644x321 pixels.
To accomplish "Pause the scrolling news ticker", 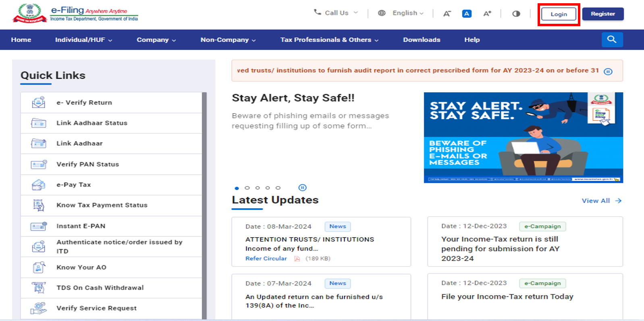I will tap(608, 71).
